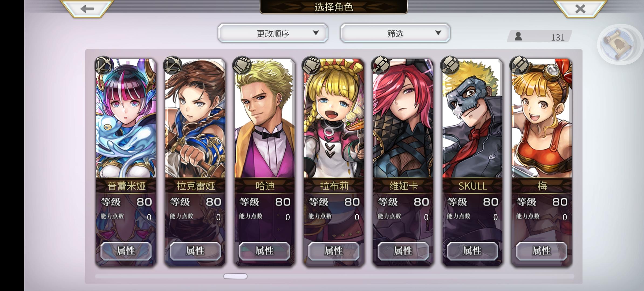644x291 pixels.
Task: Click the bow weapon icon on 普蕾米娅
Action: pos(103,65)
